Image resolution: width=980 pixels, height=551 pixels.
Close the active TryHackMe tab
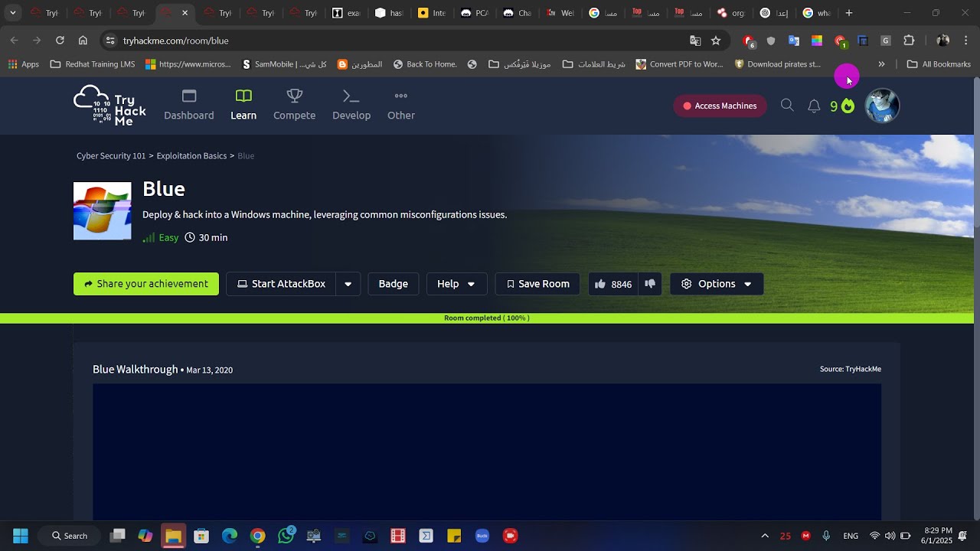point(185,13)
